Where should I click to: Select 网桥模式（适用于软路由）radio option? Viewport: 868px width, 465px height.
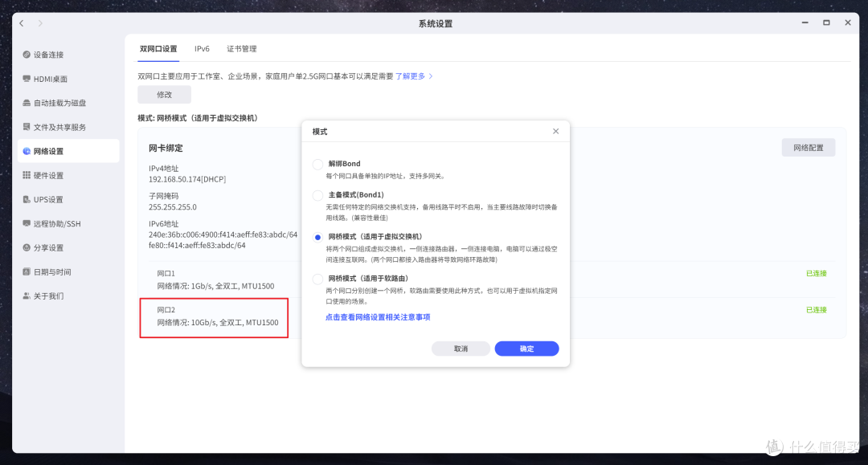[317, 279]
